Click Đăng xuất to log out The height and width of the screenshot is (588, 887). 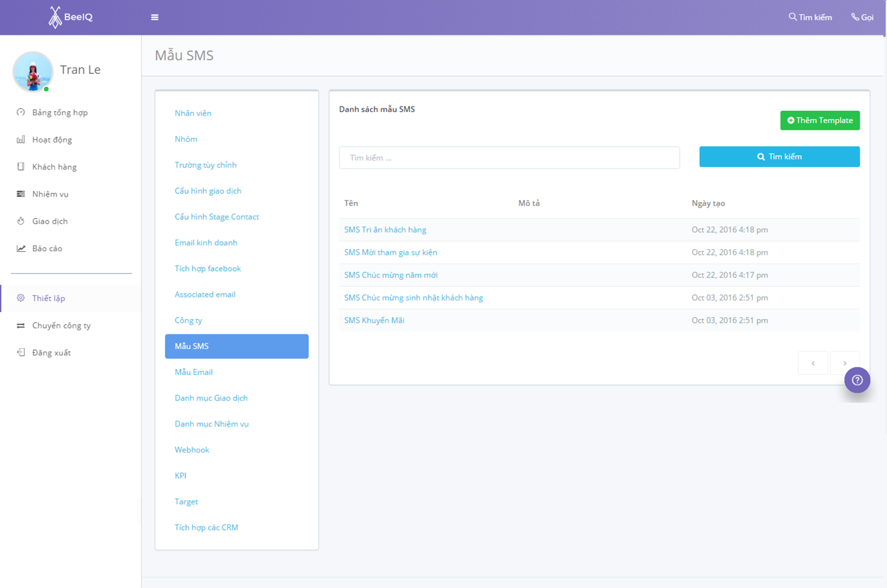51,353
